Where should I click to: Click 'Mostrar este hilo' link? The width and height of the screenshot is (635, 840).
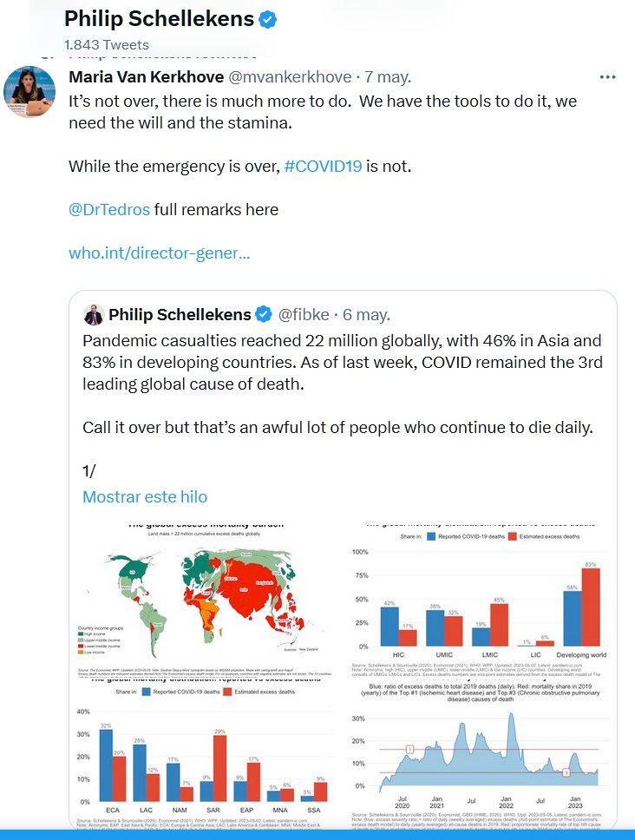click(x=145, y=496)
